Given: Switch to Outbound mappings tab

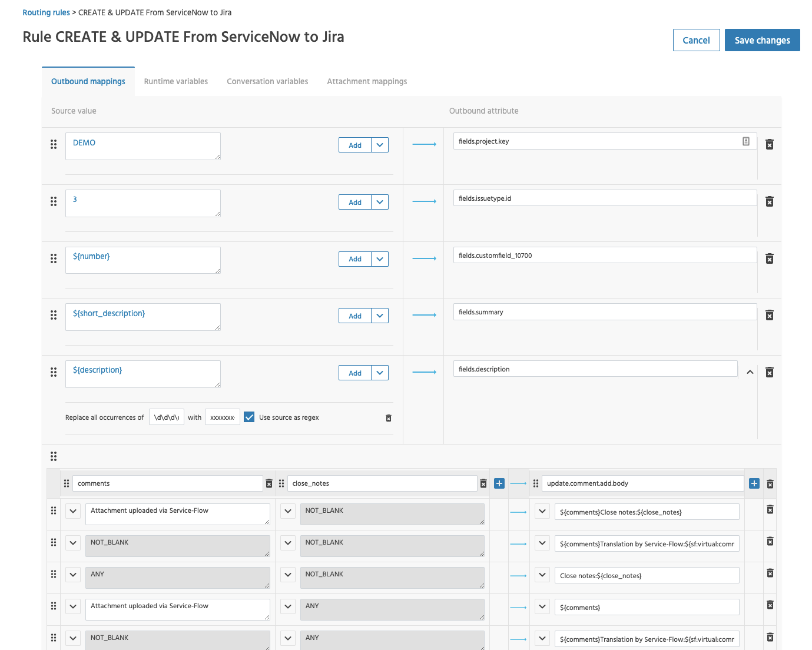Looking at the screenshot, I should click(x=88, y=81).
